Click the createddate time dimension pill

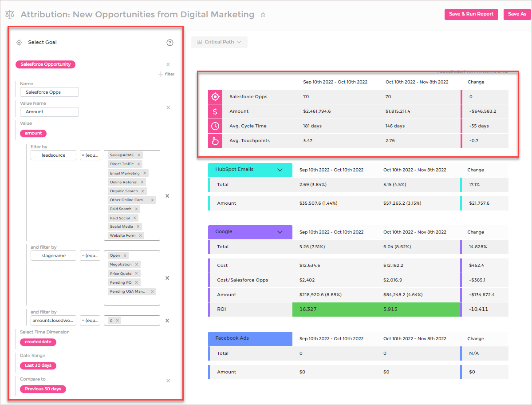[38, 342]
